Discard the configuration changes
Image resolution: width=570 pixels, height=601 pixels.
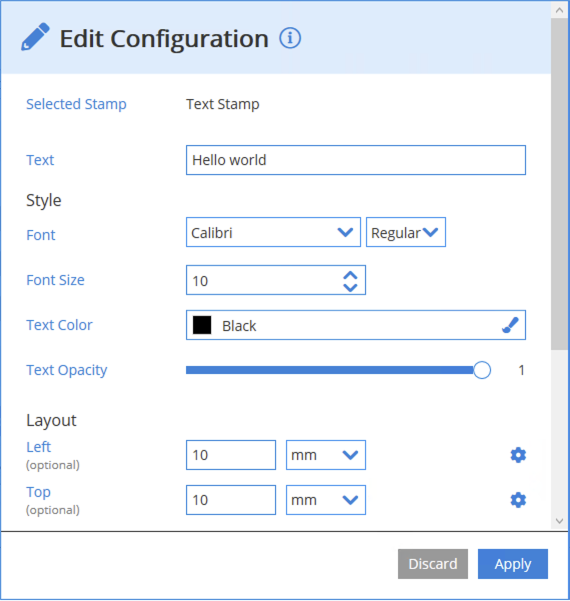tap(433, 564)
